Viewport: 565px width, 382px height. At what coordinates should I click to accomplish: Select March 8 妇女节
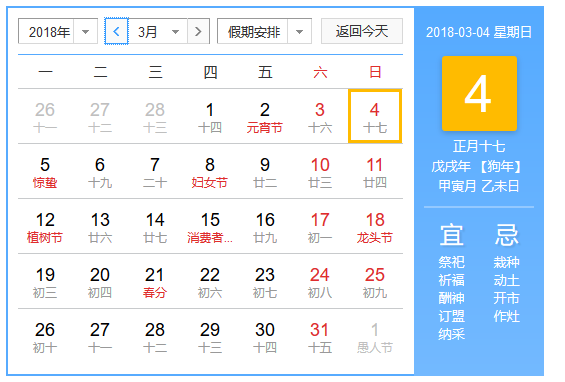coord(210,172)
